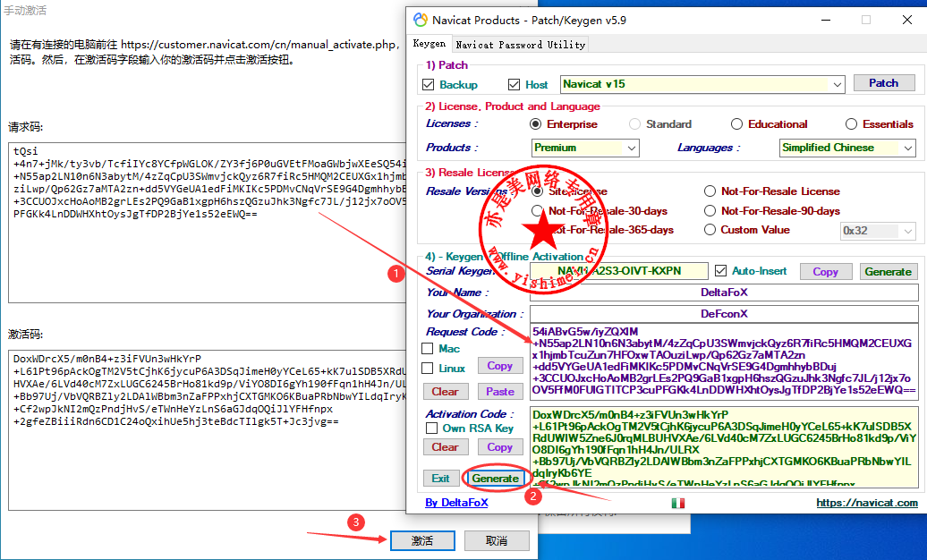The image size is (927, 560).
Task: Copy the serial keygen value
Action: pos(825,271)
